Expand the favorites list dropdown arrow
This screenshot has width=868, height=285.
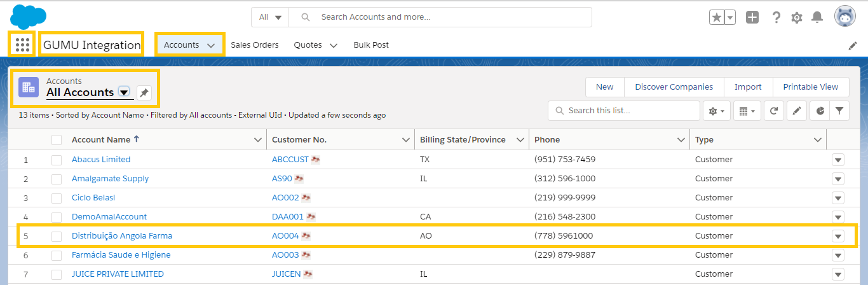tap(730, 17)
